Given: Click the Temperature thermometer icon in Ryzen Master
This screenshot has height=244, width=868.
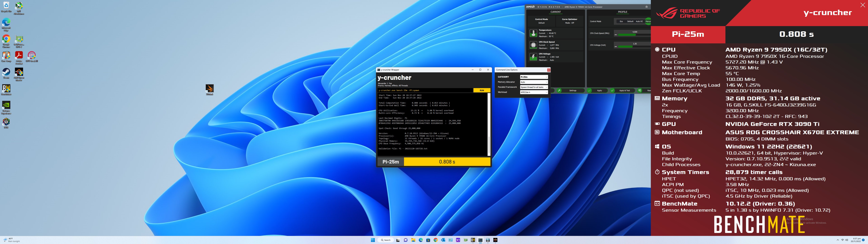Looking at the screenshot, I should coord(533,33).
